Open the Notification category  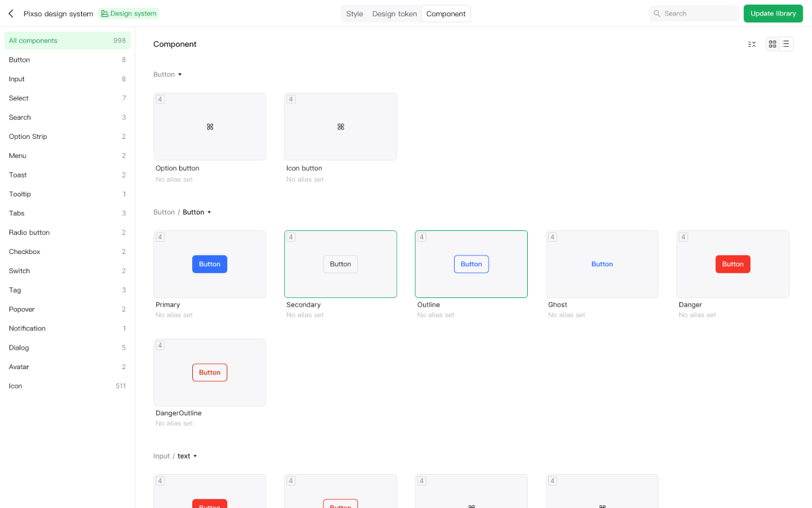coord(68,329)
